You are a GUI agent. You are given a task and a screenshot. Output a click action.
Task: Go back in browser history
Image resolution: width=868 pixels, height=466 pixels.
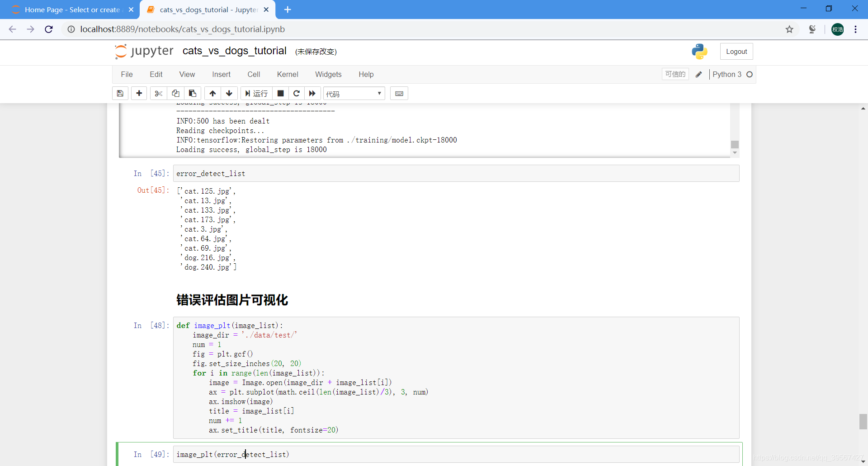click(13, 29)
